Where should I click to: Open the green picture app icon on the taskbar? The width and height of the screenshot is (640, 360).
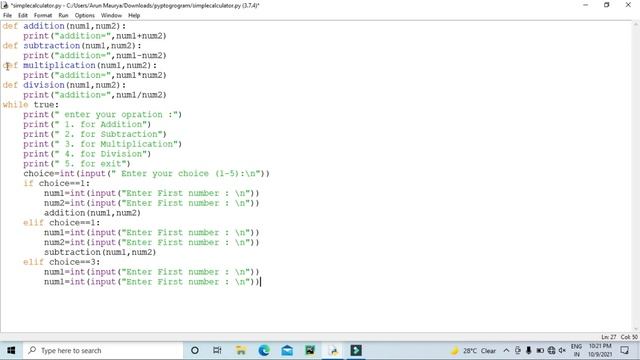click(310, 350)
